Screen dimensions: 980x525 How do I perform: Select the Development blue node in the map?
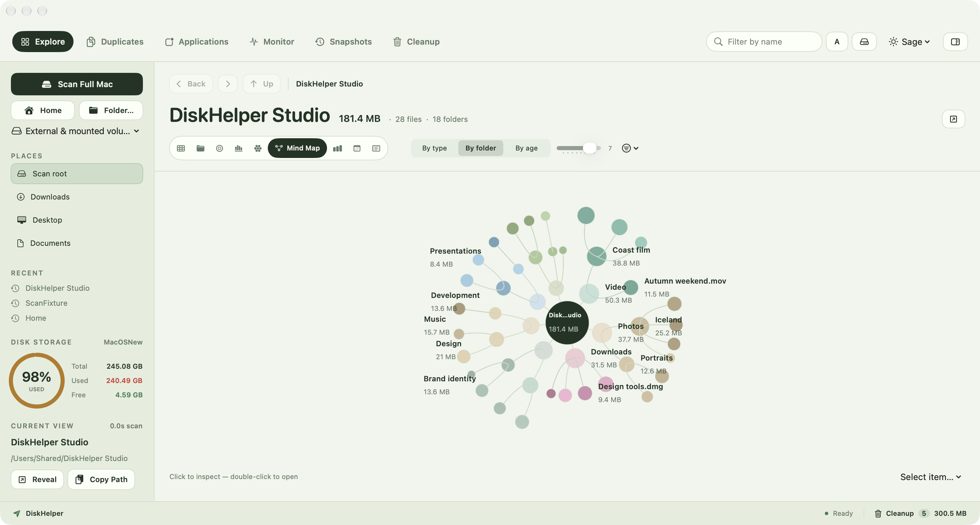(537, 302)
